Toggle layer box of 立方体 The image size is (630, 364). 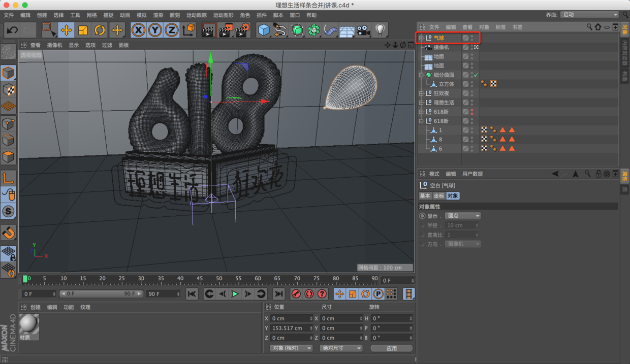tap(465, 84)
